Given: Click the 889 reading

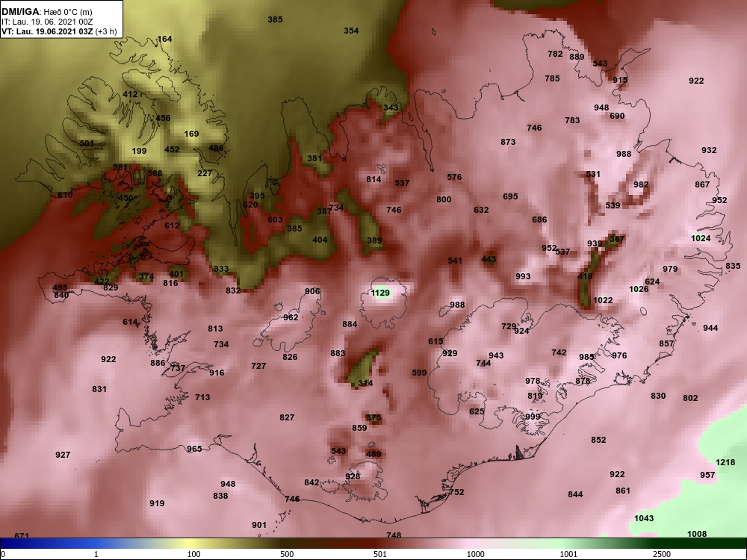Looking at the screenshot, I should point(577,57).
